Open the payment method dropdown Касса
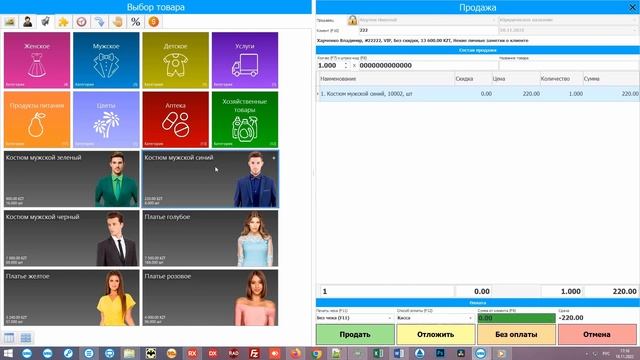Image resolution: width=640 pixels, height=360 pixels. (x=435, y=318)
